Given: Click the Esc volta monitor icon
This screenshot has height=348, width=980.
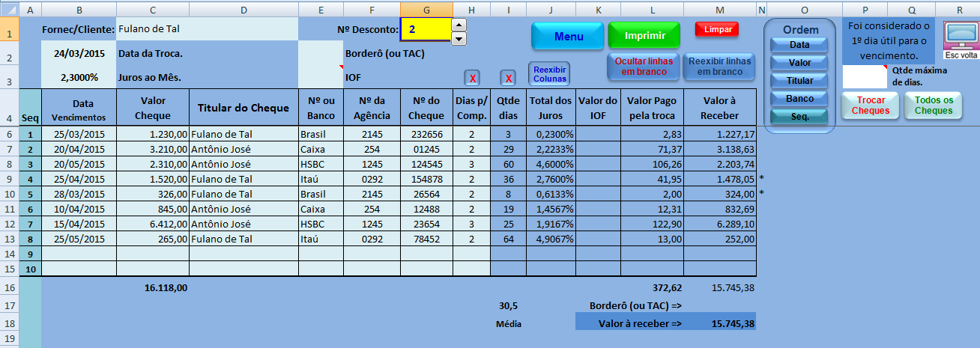Looking at the screenshot, I should [x=960, y=37].
